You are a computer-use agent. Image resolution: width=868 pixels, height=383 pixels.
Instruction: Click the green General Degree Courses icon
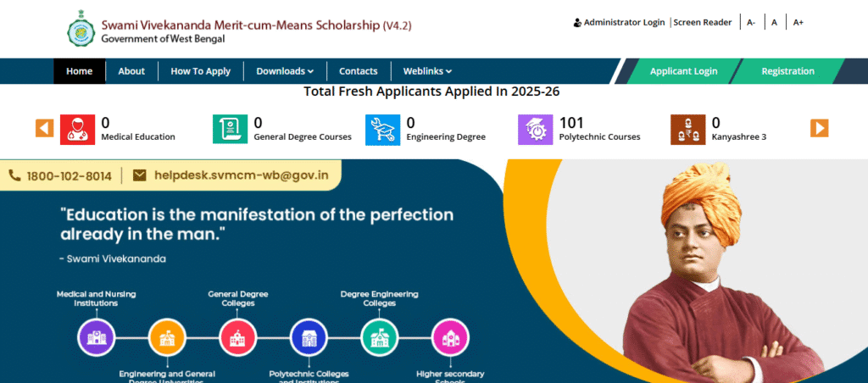(x=230, y=130)
